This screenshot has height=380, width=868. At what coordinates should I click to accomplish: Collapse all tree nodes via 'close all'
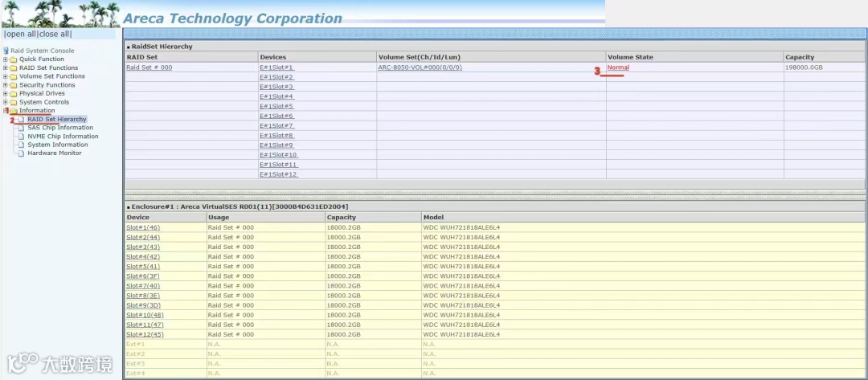[x=55, y=35]
